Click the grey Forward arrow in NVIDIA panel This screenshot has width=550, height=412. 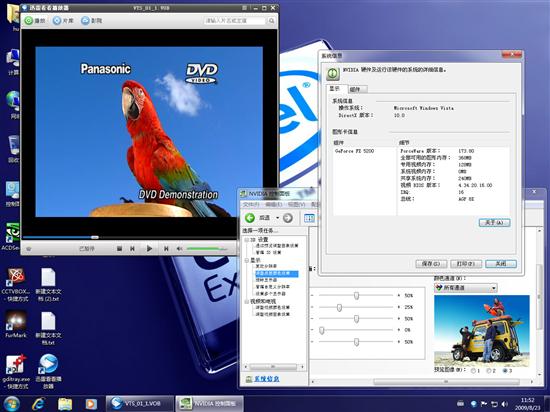click(288, 218)
